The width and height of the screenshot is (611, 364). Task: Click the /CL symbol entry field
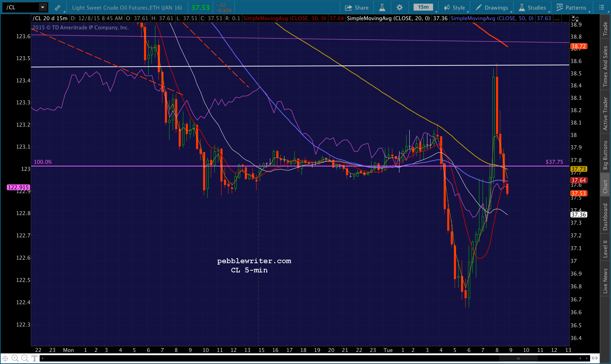click(21, 7)
